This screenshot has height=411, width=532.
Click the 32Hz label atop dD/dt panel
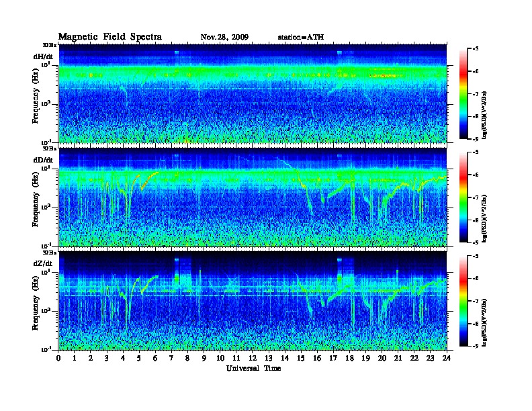[50, 148]
